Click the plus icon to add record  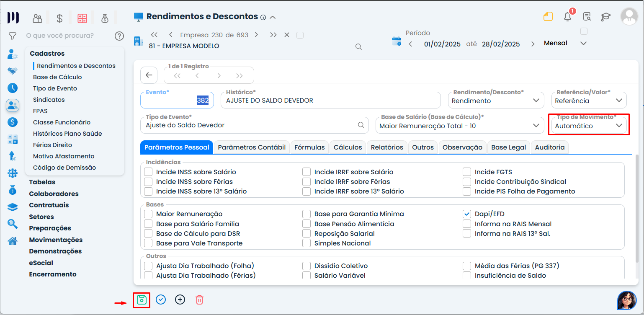point(180,300)
